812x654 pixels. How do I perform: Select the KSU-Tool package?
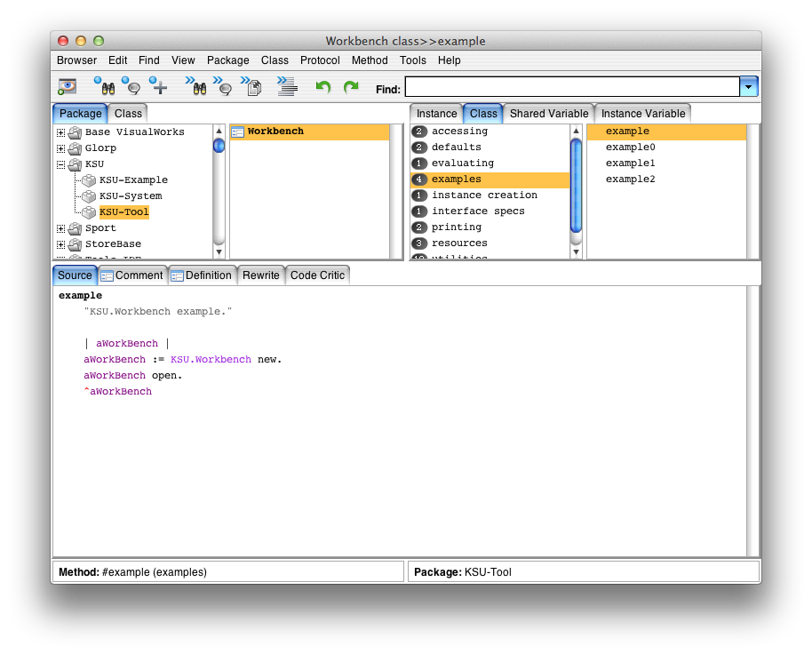click(123, 211)
